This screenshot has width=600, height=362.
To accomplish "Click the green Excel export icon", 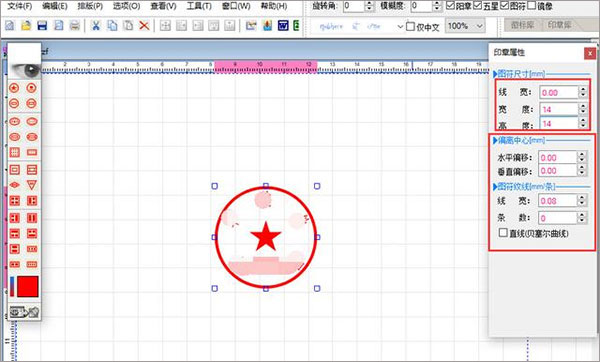I will coord(295,26).
